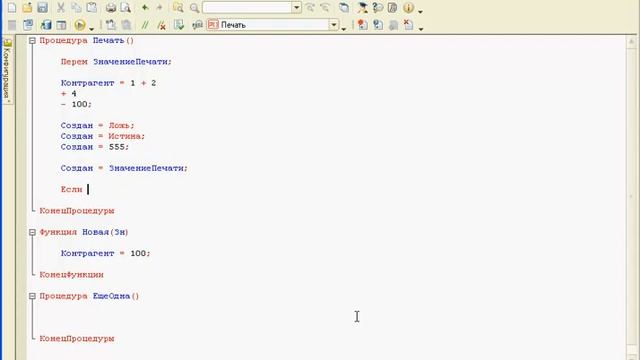Screen dimensions: 640x360
Task: Toggle breakpoint with the red dot icon
Action: click(362, 25)
